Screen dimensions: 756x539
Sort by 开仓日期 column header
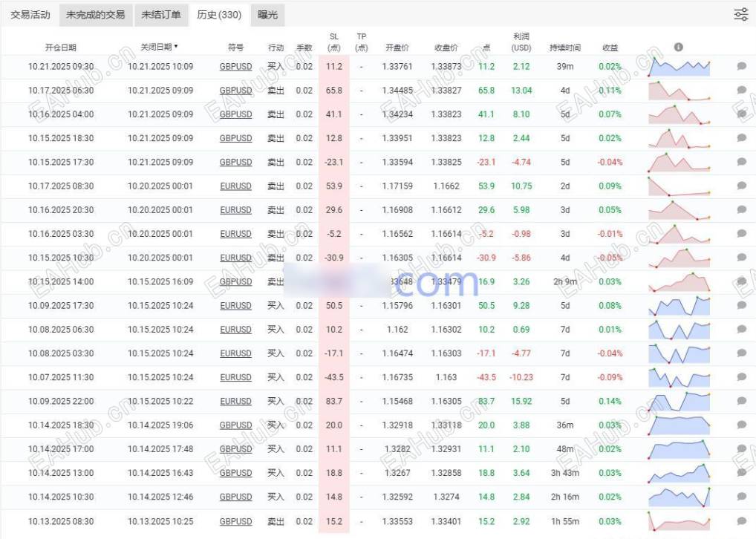[x=61, y=48]
